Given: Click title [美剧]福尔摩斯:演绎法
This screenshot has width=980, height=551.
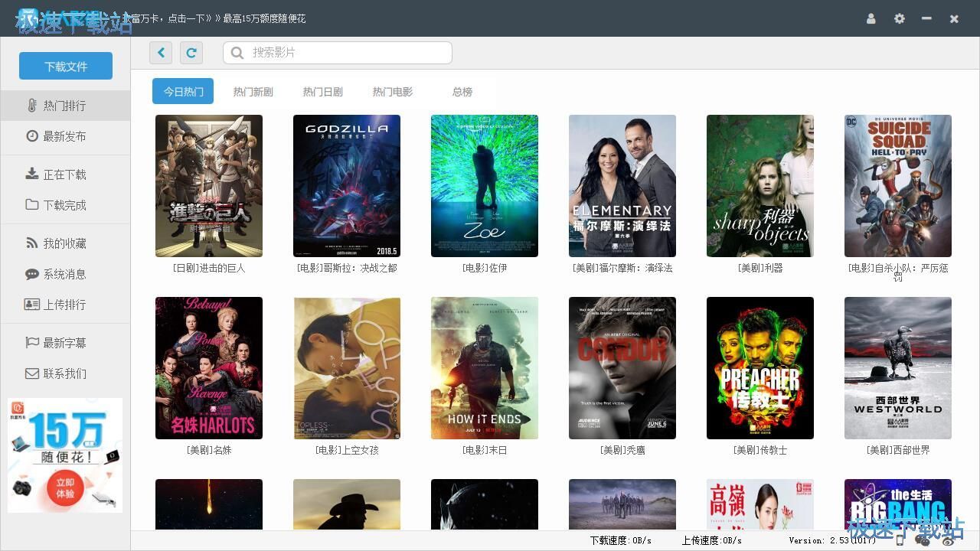Looking at the screenshot, I should 622,268.
